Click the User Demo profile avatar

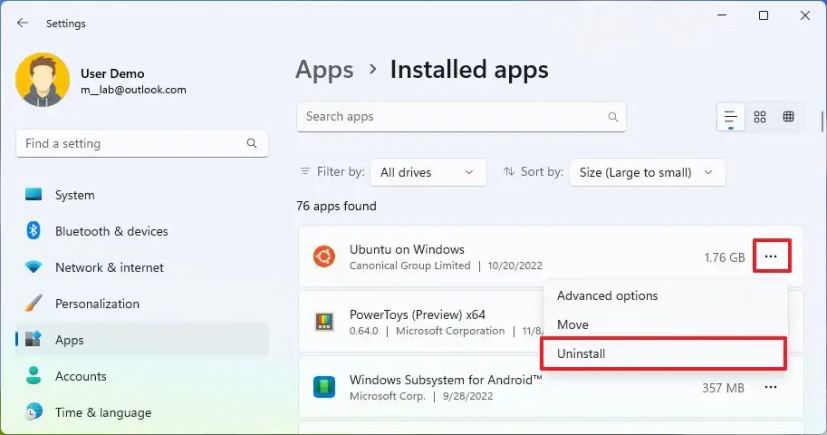(42, 80)
